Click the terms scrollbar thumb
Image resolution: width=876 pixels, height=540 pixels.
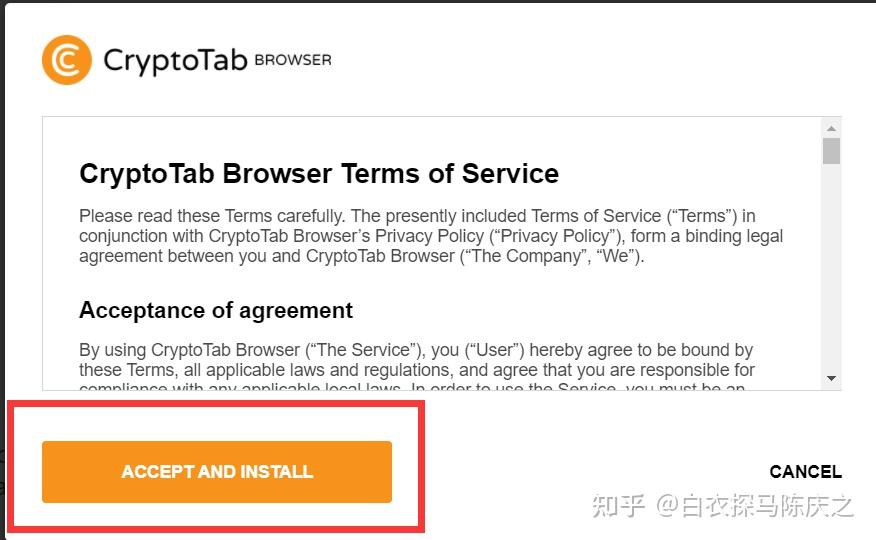(831, 151)
